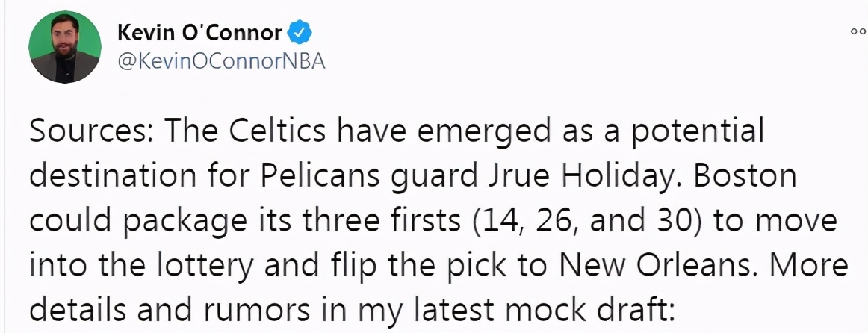Click the word "potential" in the first line
Screen dimensions: 868x333
pyautogui.click(x=698, y=133)
